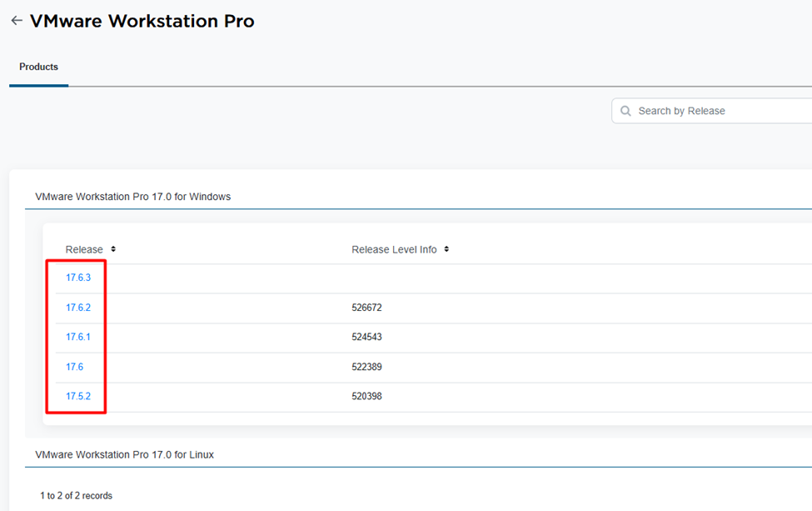Image resolution: width=812 pixels, height=511 pixels.
Task: Open the 17.6 release link
Action: (74, 367)
